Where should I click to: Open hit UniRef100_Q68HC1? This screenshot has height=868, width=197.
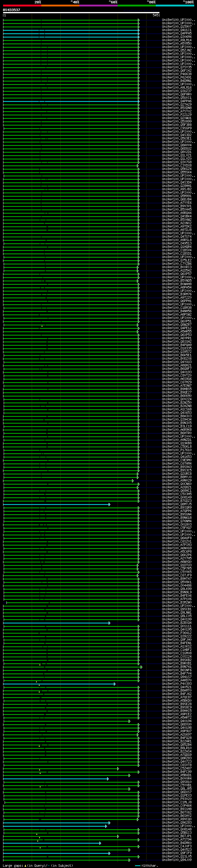pos(177,491)
